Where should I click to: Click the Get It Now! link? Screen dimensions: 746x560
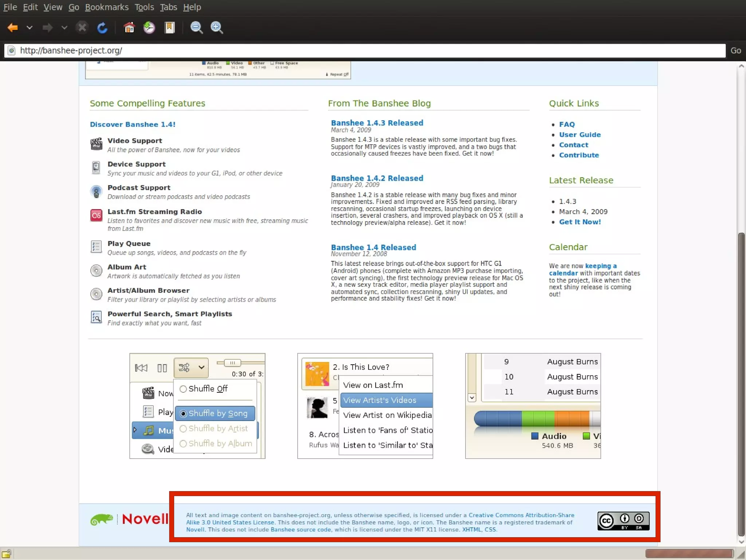(x=580, y=222)
